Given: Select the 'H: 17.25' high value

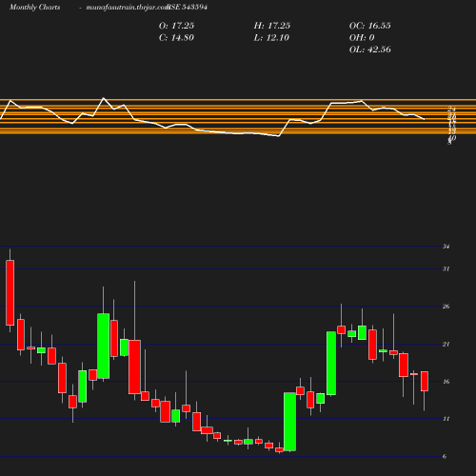Looking at the screenshot, I should (272, 26).
